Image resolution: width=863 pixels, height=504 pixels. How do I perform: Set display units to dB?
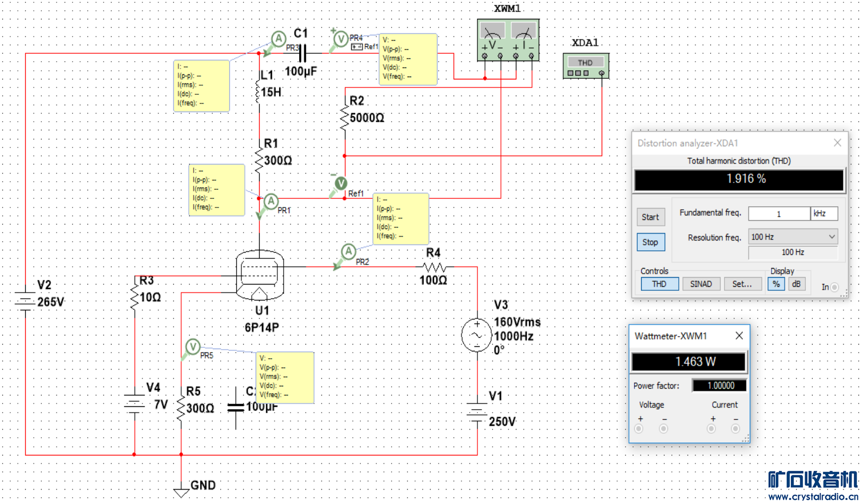(796, 284)
